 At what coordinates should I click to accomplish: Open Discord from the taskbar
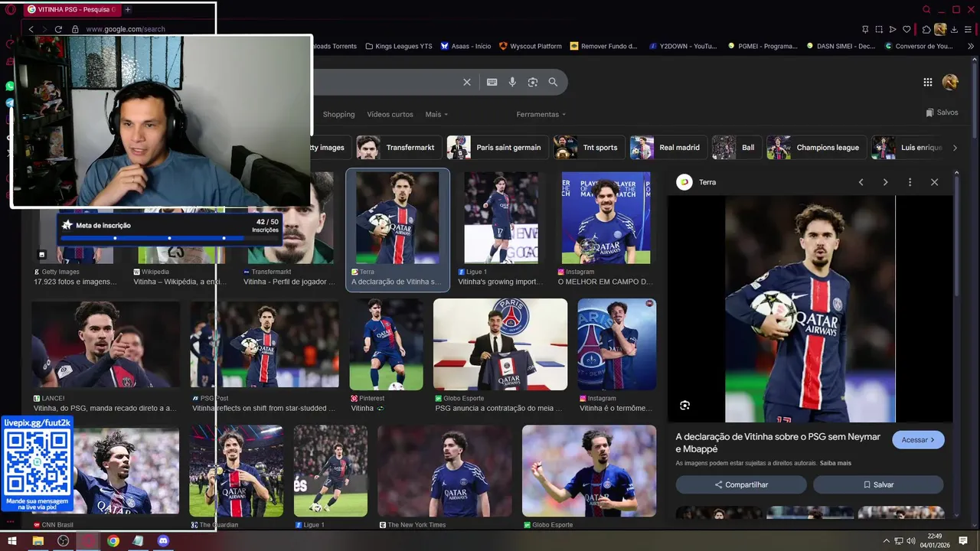point(163,541)
